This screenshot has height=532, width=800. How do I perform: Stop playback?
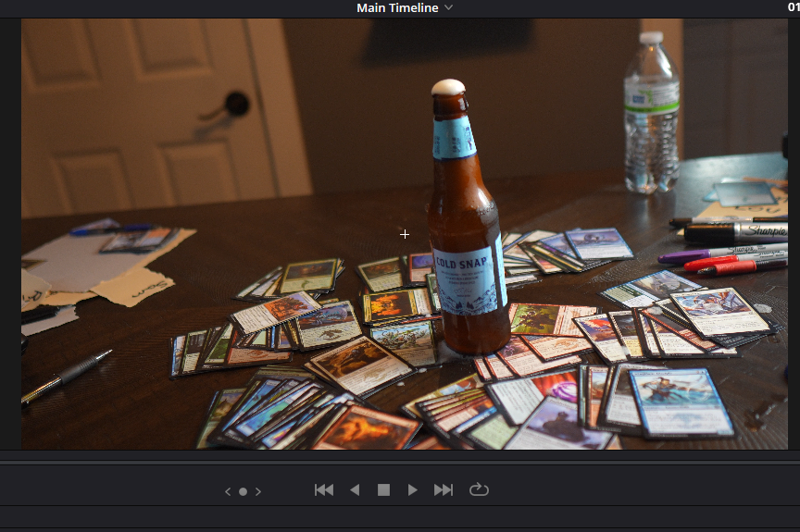point(383,490)
